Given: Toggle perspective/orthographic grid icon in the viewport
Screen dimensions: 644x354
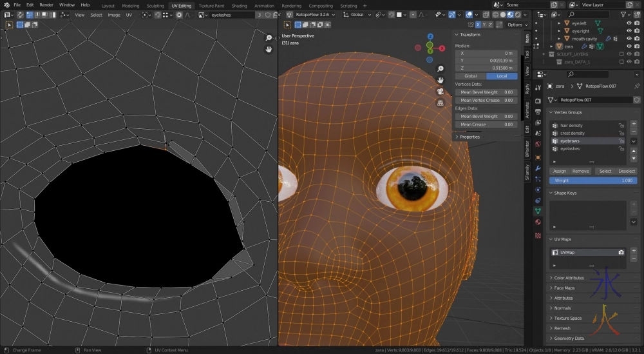Looking at the screenshot, I should [x=440, y=103].
